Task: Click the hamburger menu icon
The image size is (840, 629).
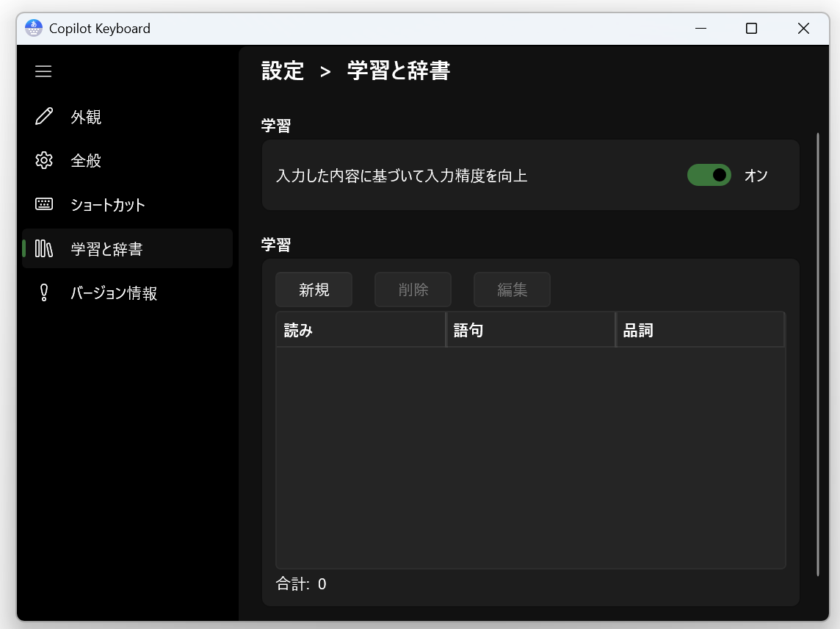Action: [x=43, y=71]
